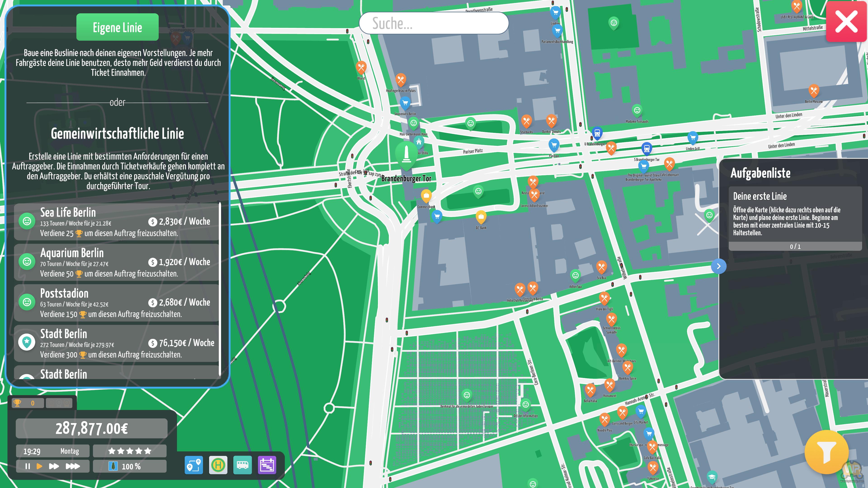Select the Sea Life Berlin contract
This screenshot has height=488, width=868.
(x=116, y=222)
